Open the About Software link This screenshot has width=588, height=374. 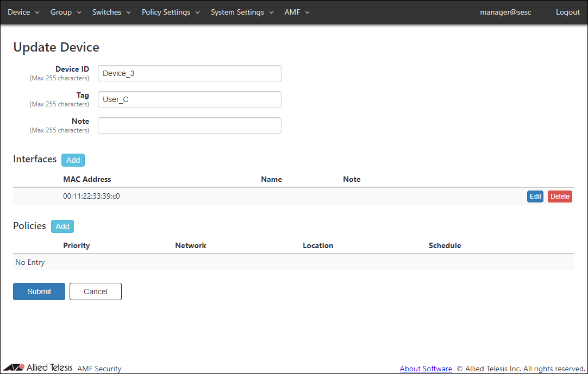(426, 369)
